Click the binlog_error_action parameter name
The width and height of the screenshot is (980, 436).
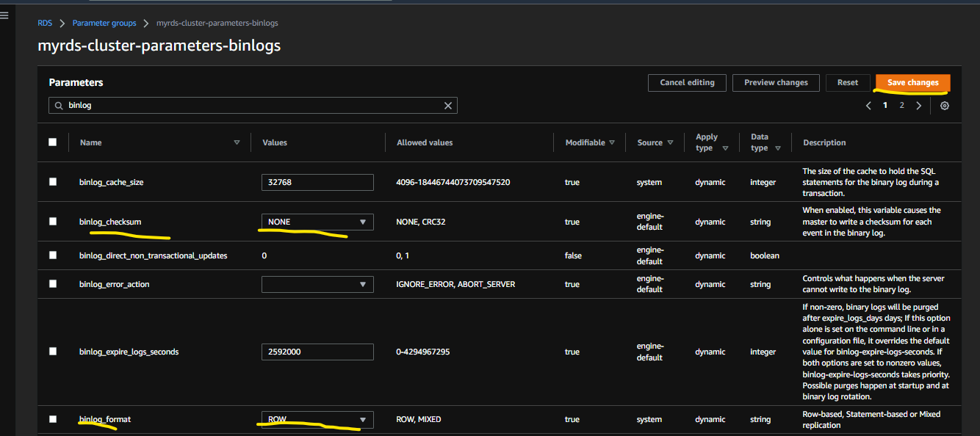[x=115, y=284]
